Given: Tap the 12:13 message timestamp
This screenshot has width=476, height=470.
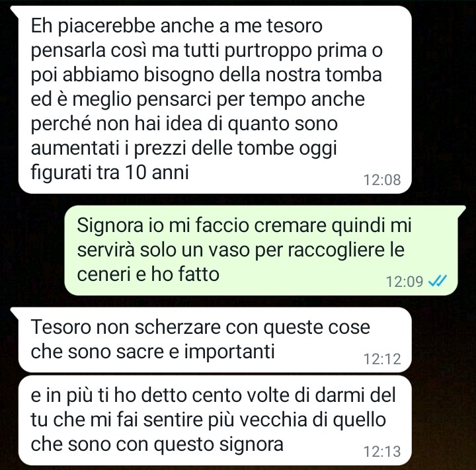Looking at the screenshot, I should [x=382, y=451].
